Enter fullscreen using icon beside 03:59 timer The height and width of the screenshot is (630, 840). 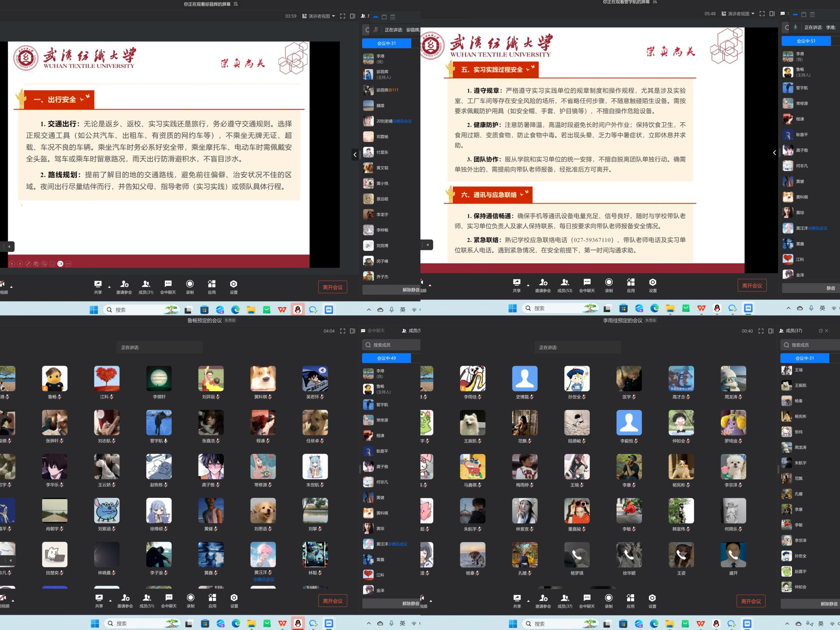(342, 16)
